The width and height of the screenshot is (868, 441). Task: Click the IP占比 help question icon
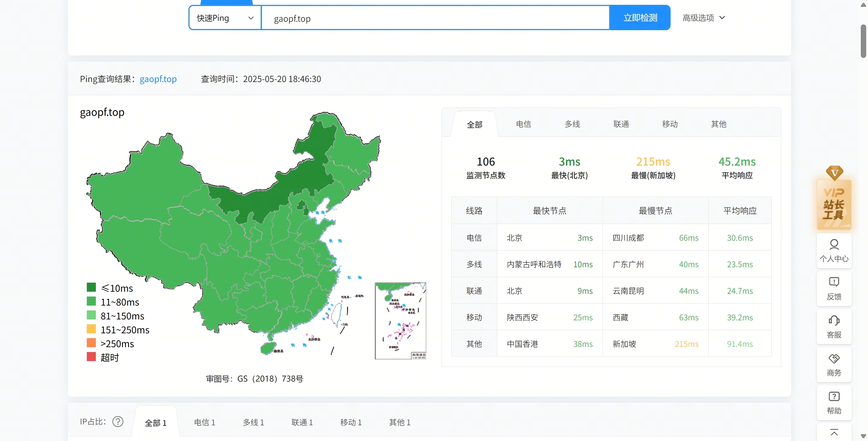pos(118,421)
